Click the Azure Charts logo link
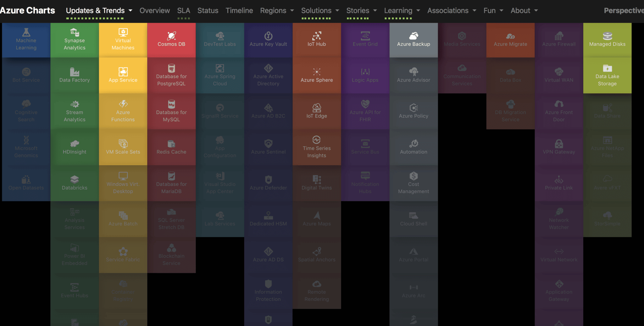The image size is (644, 326). tap(27, 10)
